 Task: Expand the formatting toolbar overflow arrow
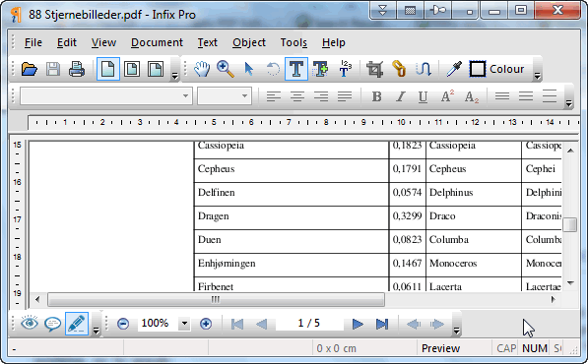(x=569, y=103)
